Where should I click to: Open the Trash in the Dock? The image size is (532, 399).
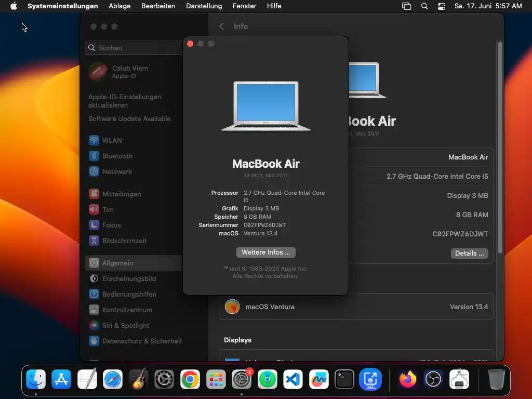click(x=496, y=379)
